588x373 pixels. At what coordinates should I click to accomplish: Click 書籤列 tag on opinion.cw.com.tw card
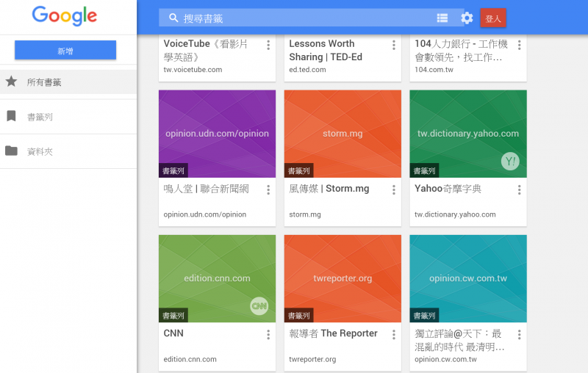tap(424, 316)
